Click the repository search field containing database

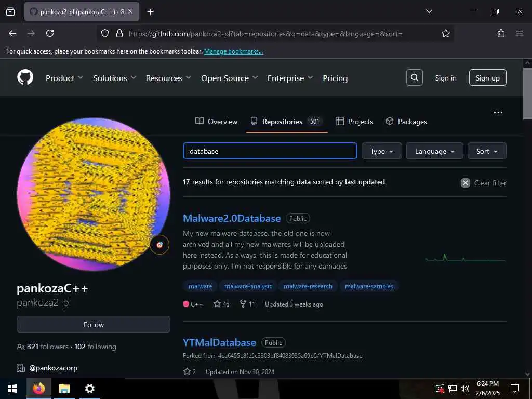pos(270,151)
